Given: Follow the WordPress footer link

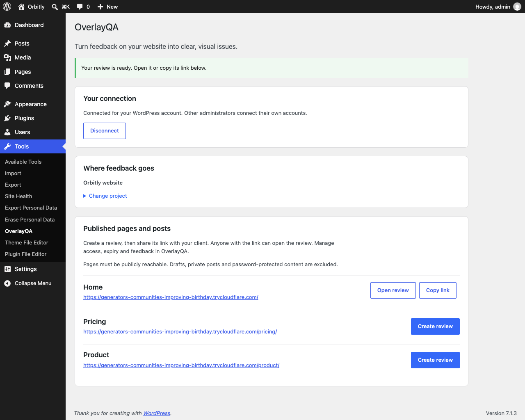Looking at the screenshot, I should tap(157, 413).
